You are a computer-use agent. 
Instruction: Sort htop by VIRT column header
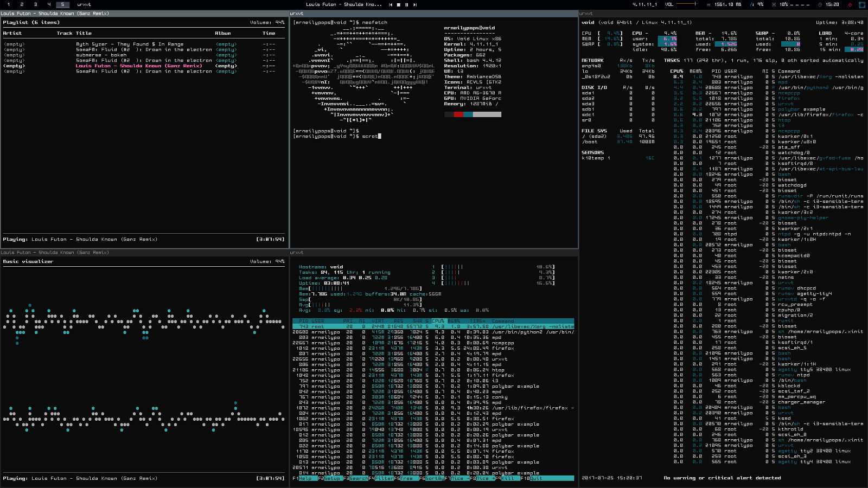[x=378, y=321]
